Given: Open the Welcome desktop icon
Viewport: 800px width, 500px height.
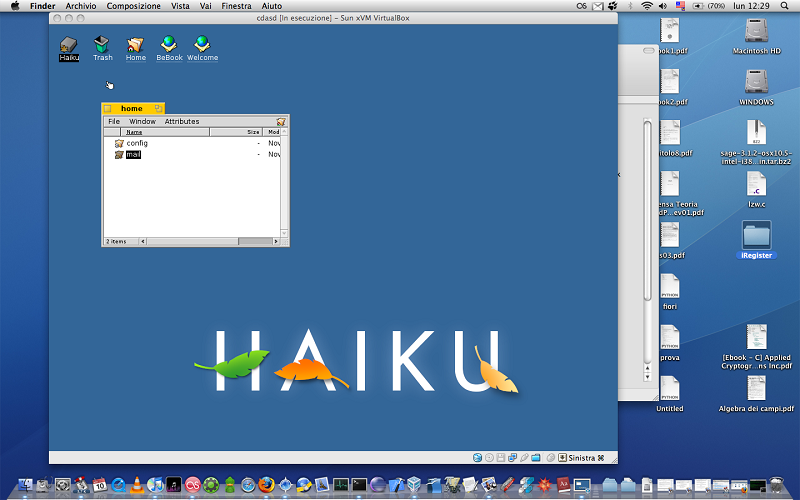Looking at the screenshot, I should [202, 45].
